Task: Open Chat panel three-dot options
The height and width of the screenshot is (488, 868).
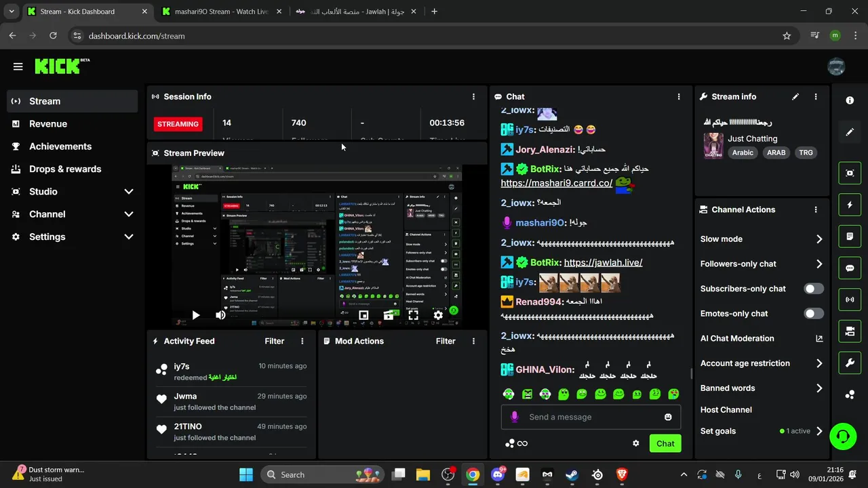Action: [x=678, y=97]
